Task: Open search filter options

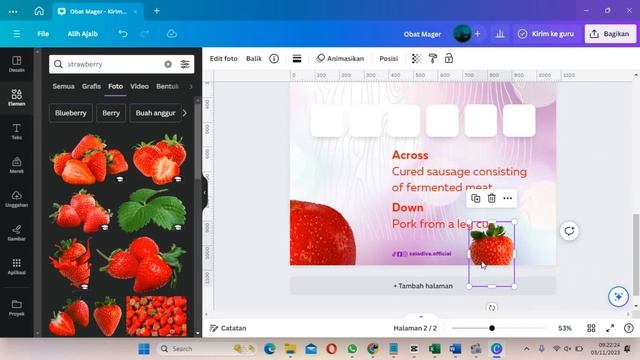Action: click(185, 64)
